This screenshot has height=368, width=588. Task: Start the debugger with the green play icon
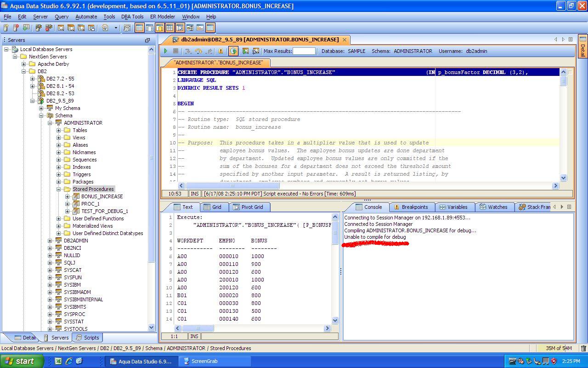[166, 51]
